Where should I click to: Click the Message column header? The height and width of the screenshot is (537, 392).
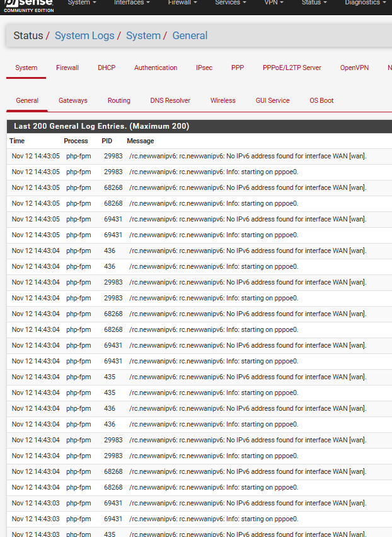141,141
